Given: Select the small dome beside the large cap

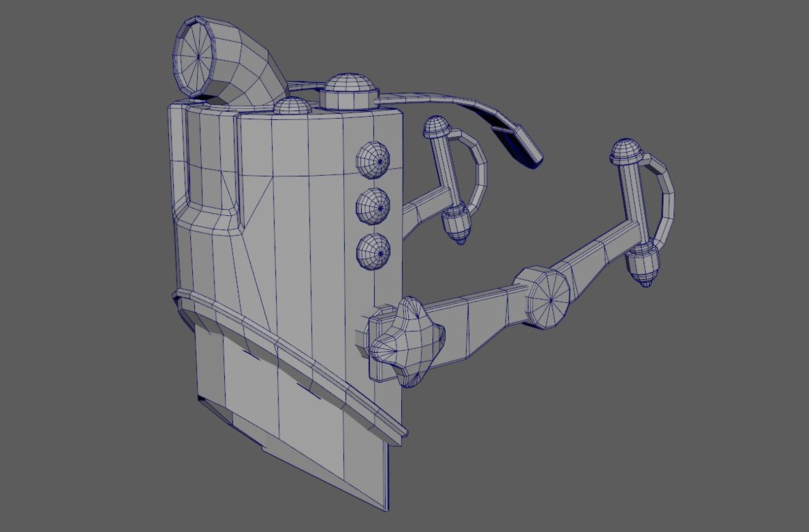Looking at the screenshot, I should (292, 105).
